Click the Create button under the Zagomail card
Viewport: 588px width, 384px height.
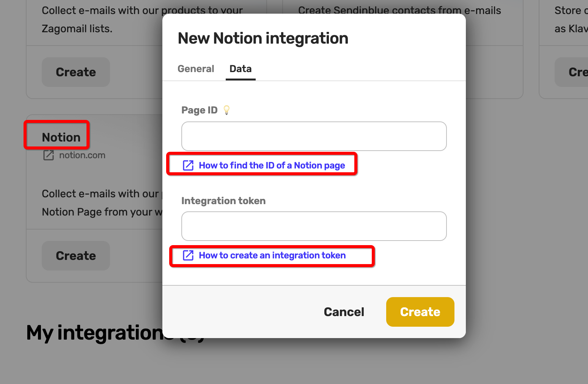(76, 72)
